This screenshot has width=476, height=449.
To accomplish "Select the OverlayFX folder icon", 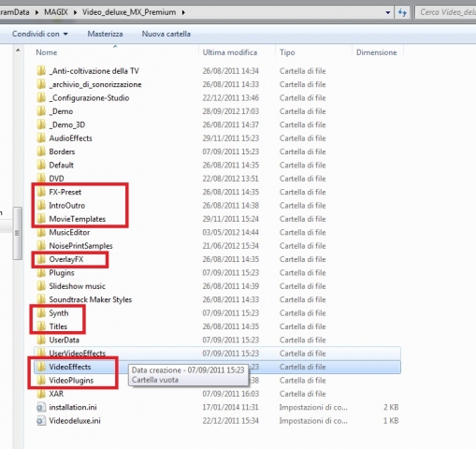I will [x=41, y=259].
